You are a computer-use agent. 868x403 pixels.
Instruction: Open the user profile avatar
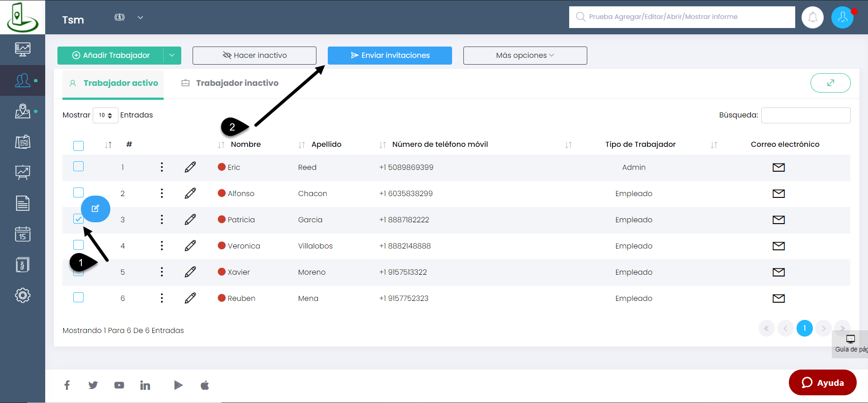(842, 18)
